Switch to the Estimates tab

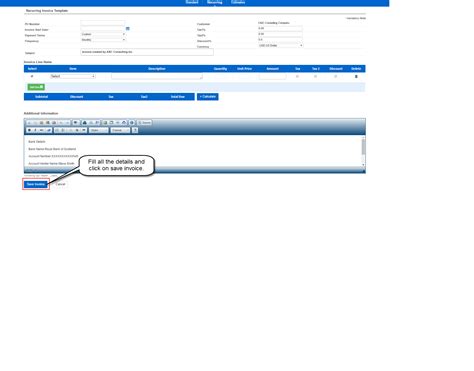tap(238, 2)
